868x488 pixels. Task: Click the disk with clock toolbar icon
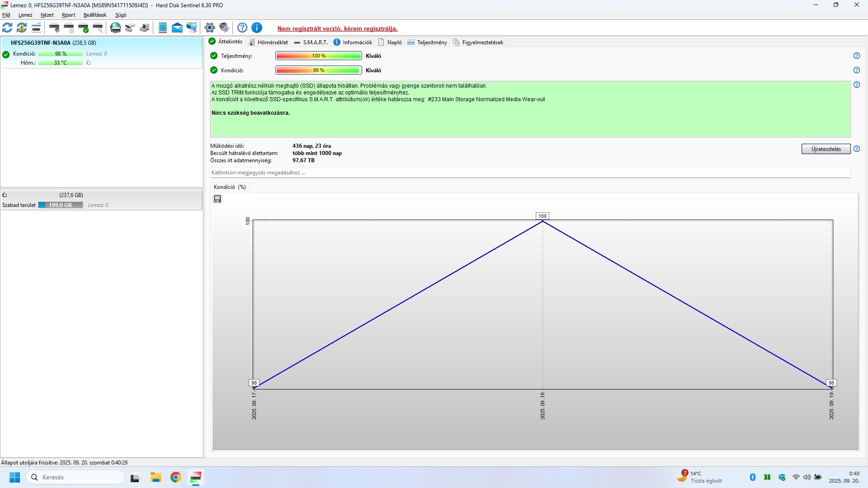pos(69,28)
